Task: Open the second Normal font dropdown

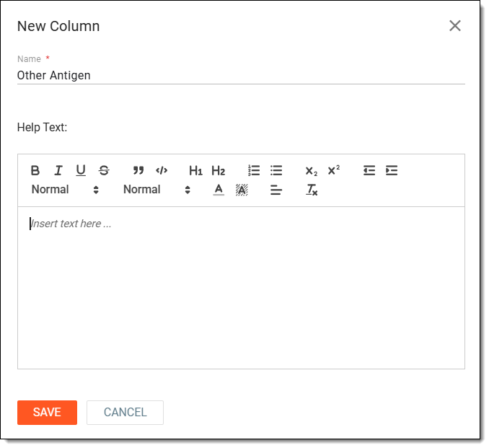Action: (x=157, y=190)
